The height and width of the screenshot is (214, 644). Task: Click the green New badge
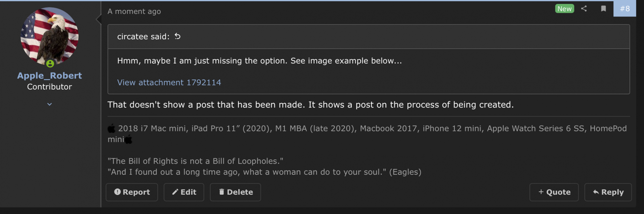(x=564, y=9)
